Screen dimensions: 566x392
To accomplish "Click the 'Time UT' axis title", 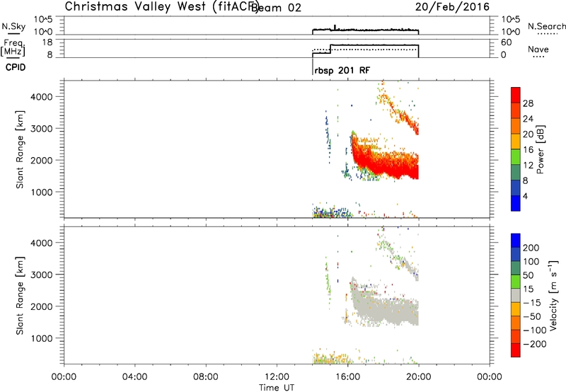I will tap(277, 388).
